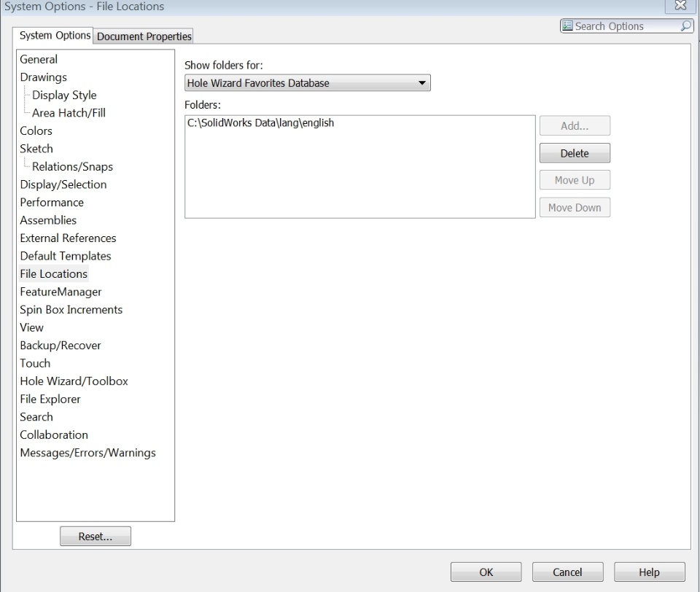The image size is (700, 592).
Task: Select Default Templates category
Action: 65,256
